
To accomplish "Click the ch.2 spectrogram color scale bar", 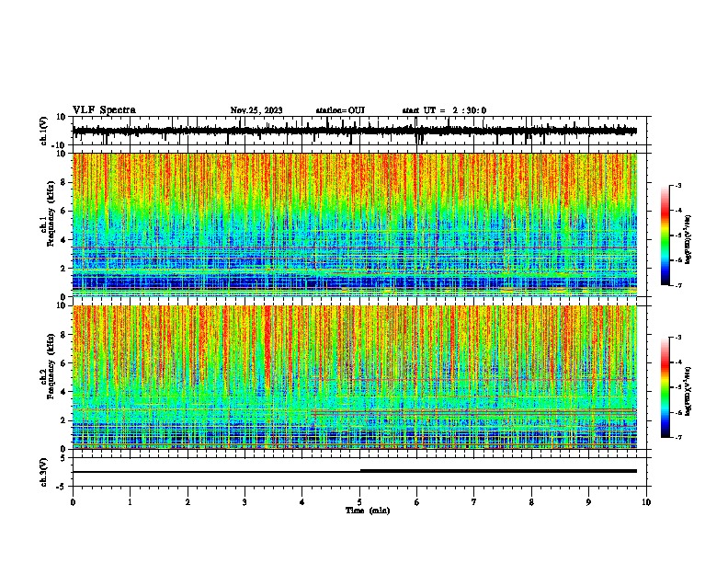I will pos(665,387).
